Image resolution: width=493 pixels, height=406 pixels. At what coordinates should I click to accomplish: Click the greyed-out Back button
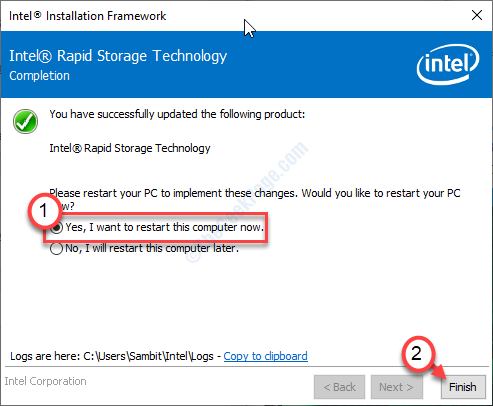(x=339, y=387)
